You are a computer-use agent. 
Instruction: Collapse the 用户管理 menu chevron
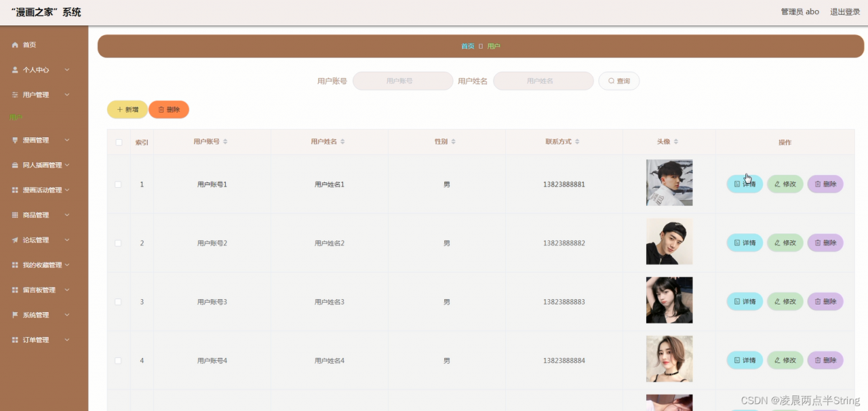point(67,95)
